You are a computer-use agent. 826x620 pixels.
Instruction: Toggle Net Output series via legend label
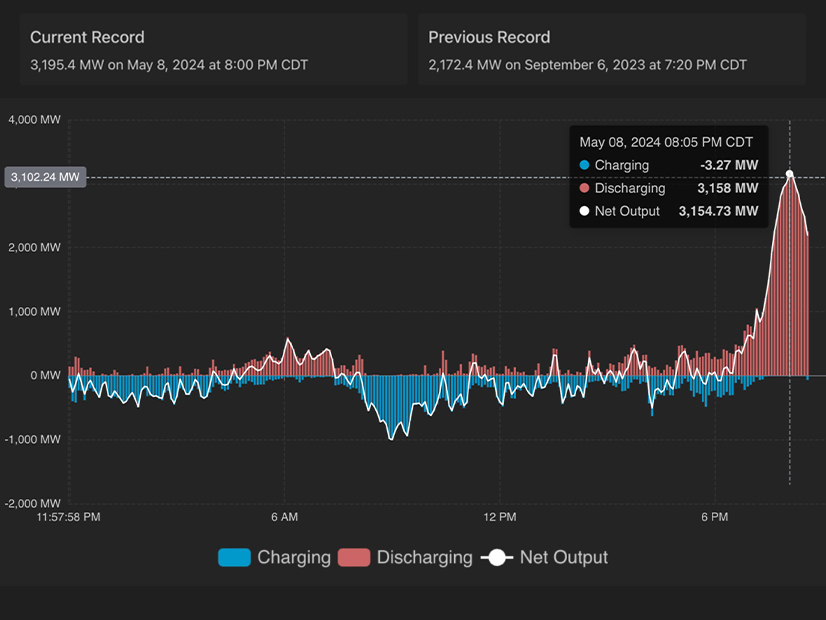(x=563, y=558)
